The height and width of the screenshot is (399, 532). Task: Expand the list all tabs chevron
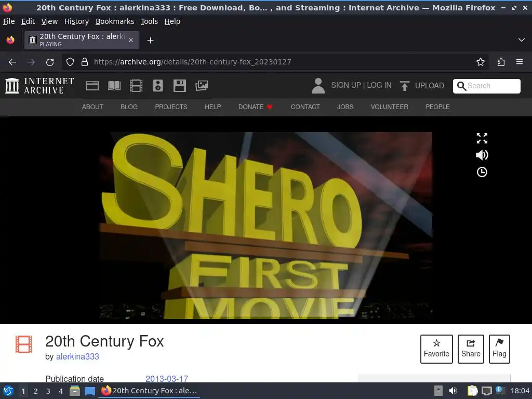coord(522,40)
